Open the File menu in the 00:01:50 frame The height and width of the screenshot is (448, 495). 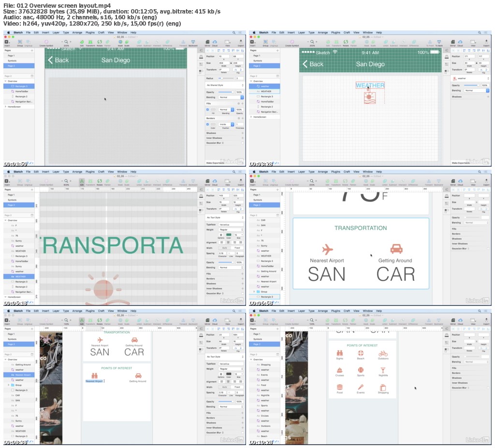(x=28, y=32)
